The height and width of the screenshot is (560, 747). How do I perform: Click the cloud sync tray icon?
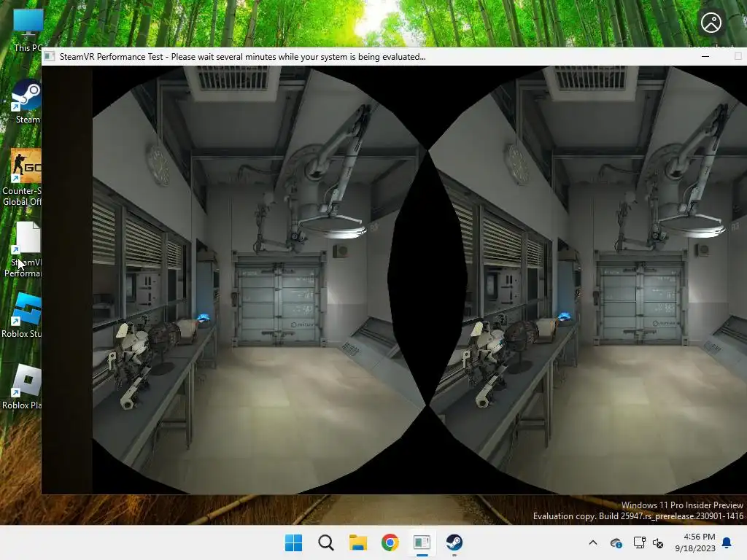(616, 542)
